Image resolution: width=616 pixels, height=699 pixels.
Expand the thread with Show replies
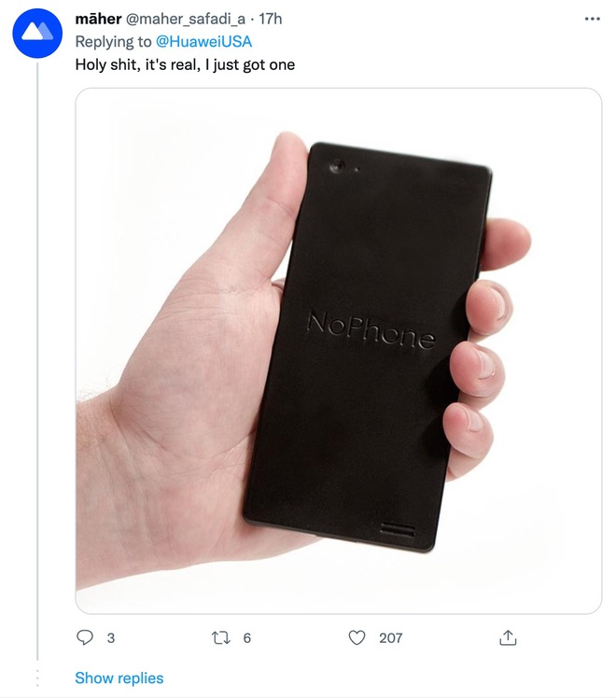(119, 678)
